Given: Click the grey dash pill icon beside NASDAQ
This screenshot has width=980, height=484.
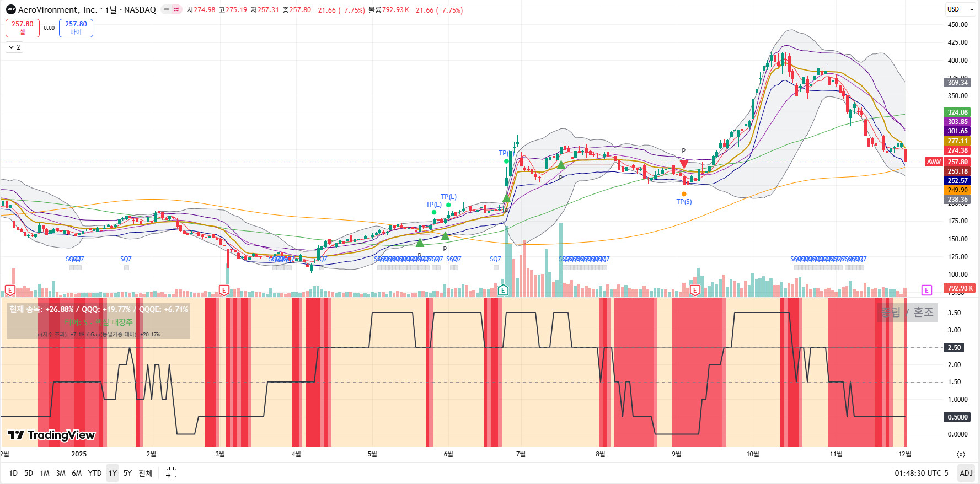Looking at the screenshot, I should coord(167,10).
